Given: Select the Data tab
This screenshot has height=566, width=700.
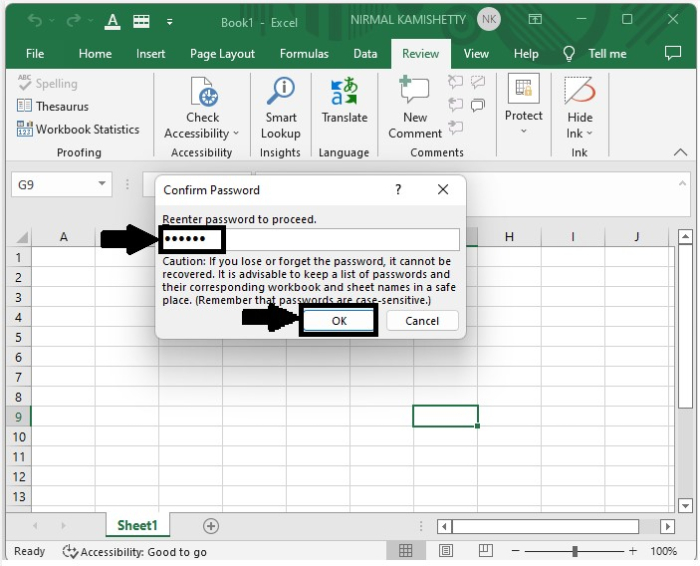Looking at the screenshot, I should point(365,54).
